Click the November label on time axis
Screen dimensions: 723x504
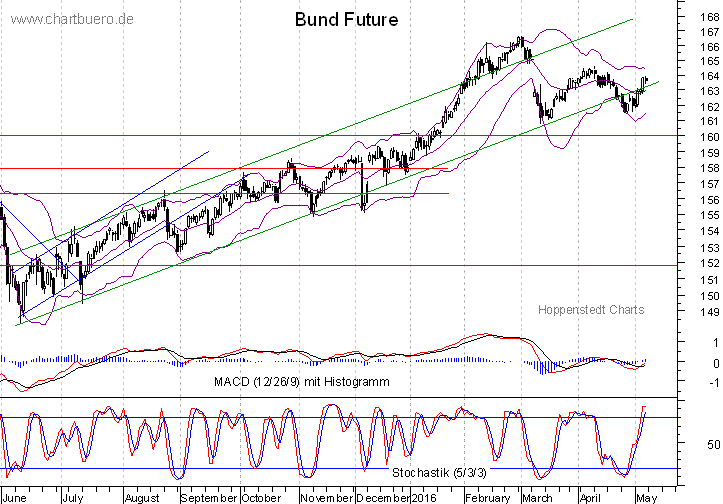pos(326,498)
